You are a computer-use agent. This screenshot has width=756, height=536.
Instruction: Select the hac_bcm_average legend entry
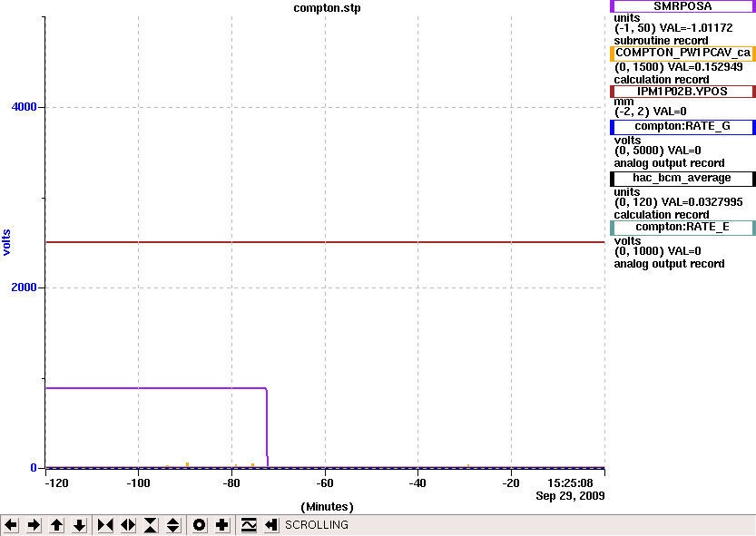click(682, 179)
